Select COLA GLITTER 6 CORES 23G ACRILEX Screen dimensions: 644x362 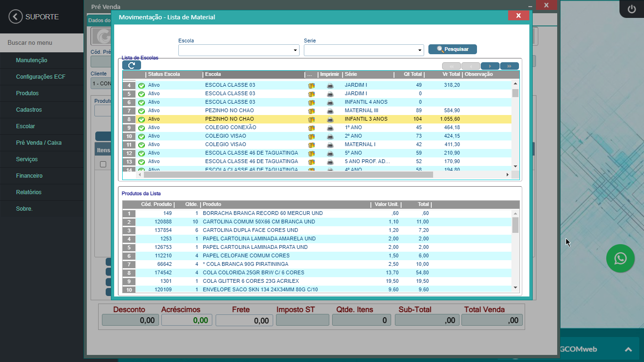tap(317, 281)
